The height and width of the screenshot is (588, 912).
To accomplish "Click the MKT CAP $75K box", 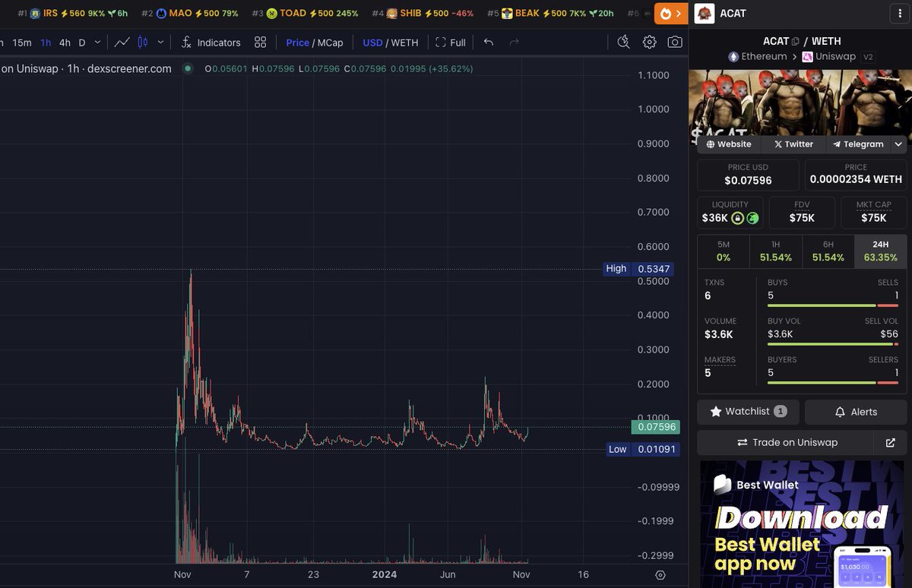I will click(x=874, y=213).
